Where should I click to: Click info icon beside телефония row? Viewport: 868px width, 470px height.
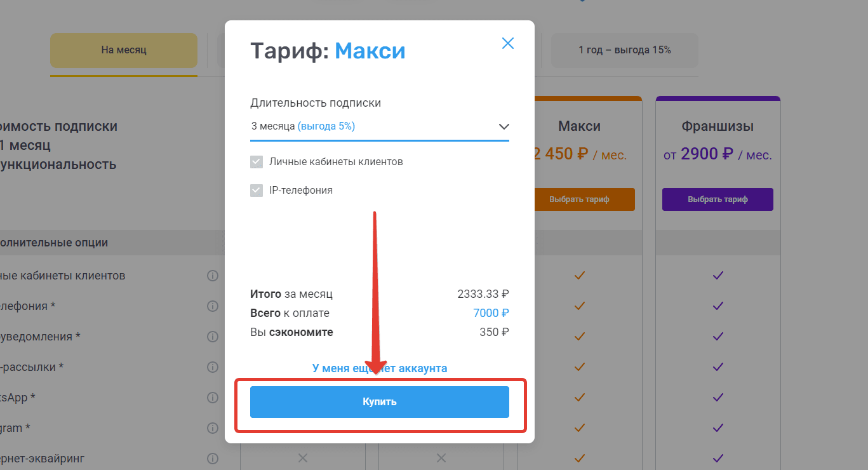pos(213,306)
